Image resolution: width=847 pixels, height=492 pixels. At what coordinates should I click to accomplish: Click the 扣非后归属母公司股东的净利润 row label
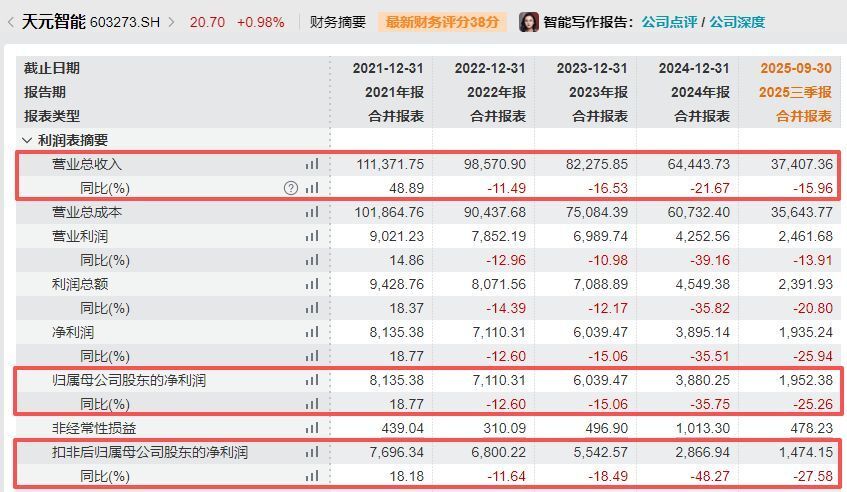pos(150,451)
